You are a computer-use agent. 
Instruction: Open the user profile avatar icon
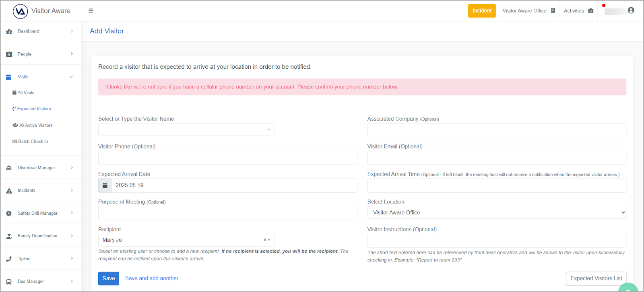pyautogui.click(x=631, y=10)
